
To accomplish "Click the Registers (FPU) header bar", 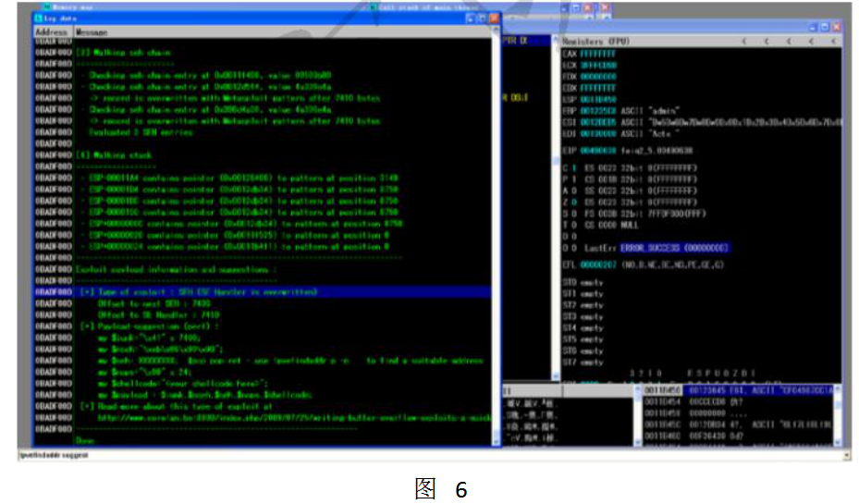I will [701, 41].
